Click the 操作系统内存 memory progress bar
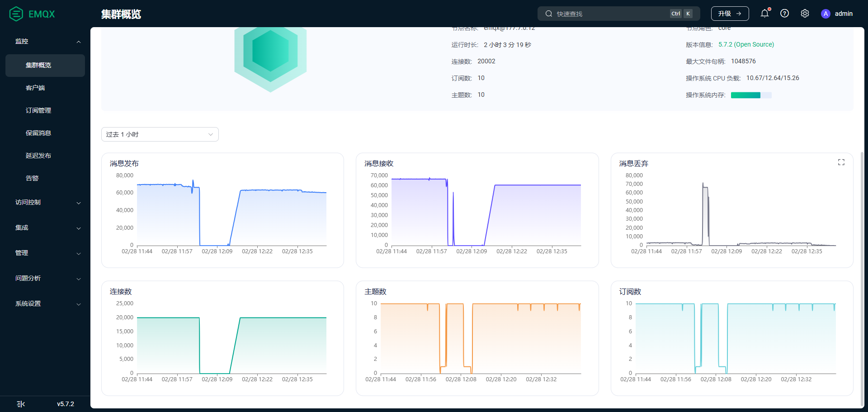 click(x=751, y=95)
